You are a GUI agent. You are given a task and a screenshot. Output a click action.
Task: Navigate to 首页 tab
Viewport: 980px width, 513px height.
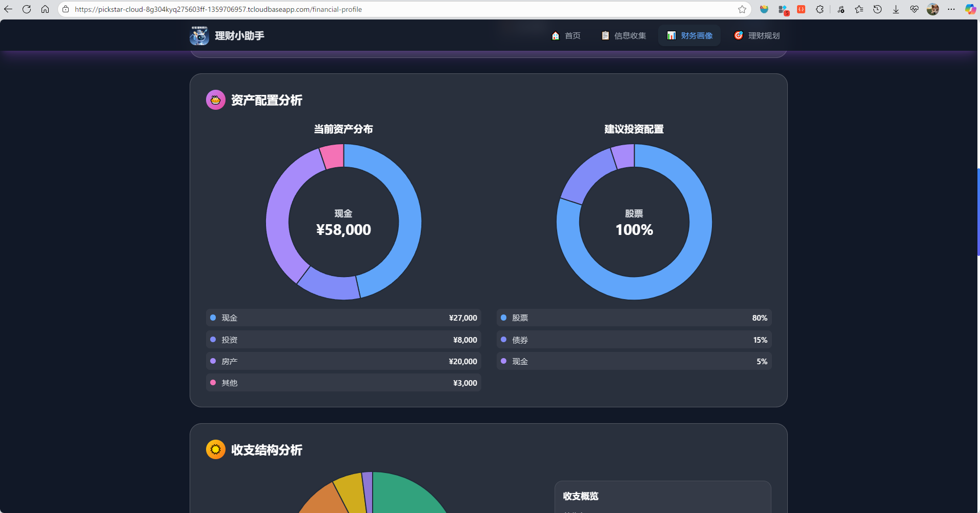566,35
